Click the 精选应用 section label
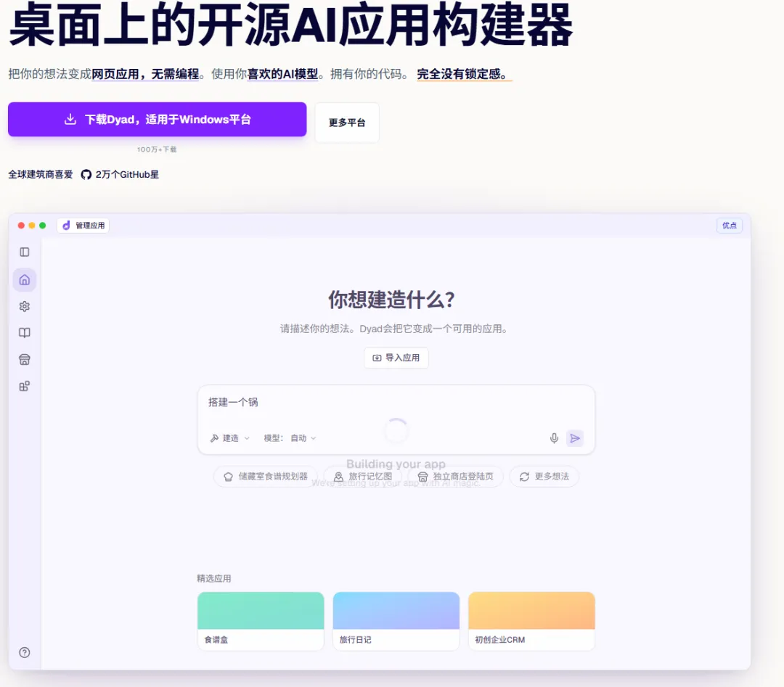This screenshot has width=784, height=687. pos(214,579)
